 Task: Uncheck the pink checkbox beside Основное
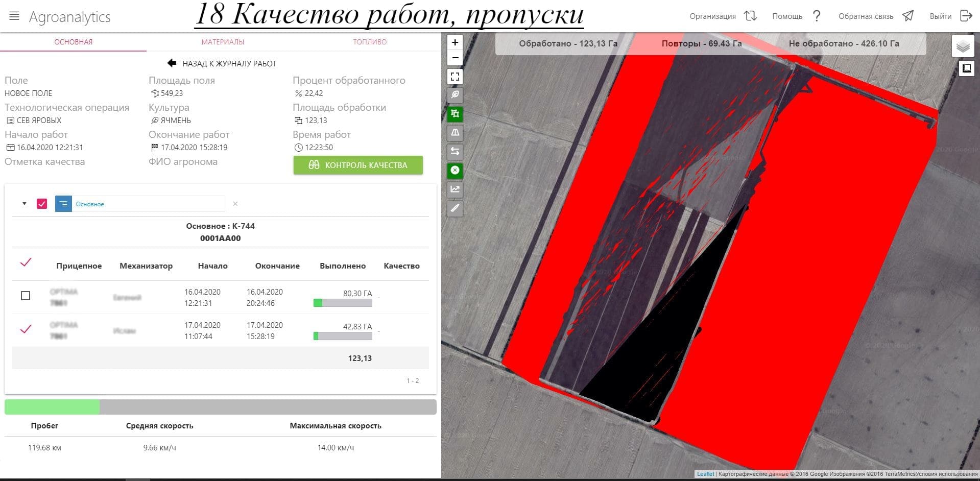point(42,204)
